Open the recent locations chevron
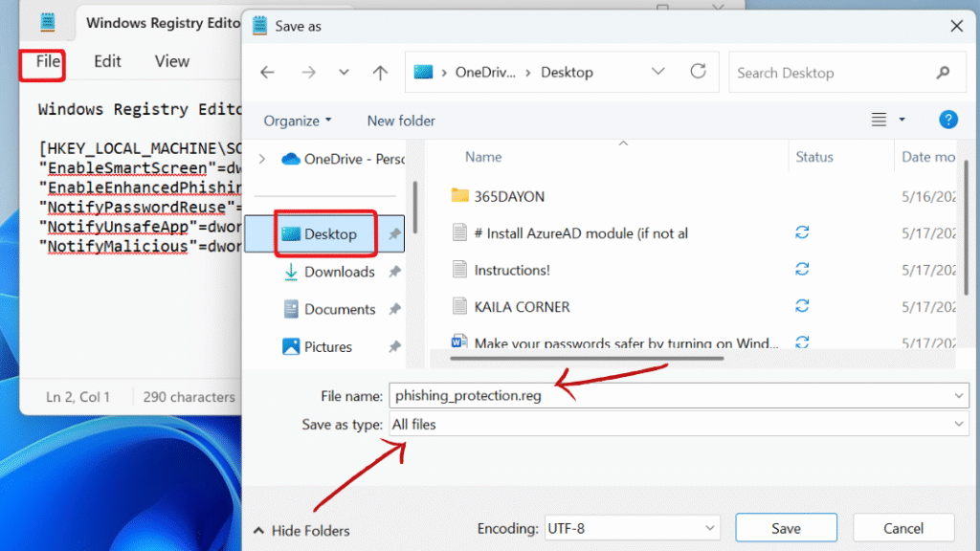Viewport: 980px width, 551px height. tap(344, 73)
